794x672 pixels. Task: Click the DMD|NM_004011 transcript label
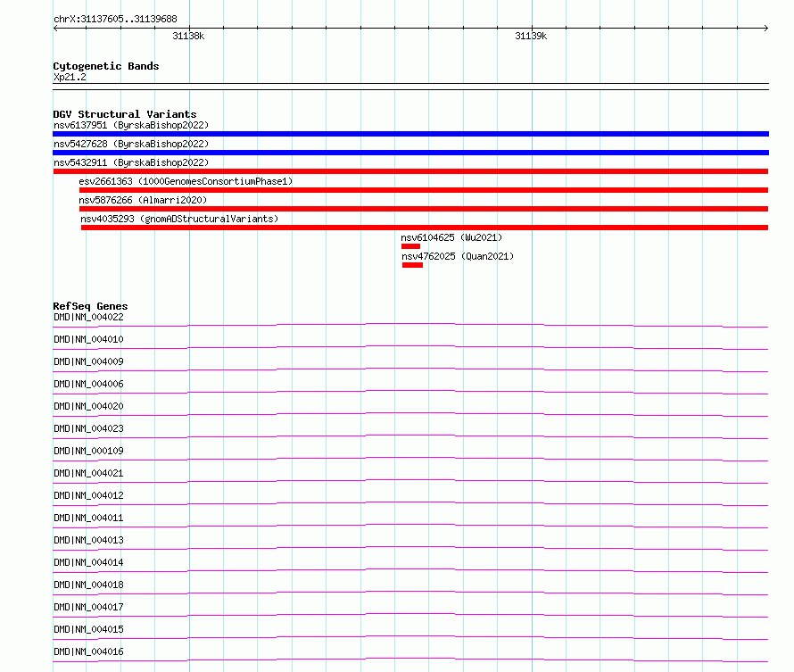[x=88, y=518]
